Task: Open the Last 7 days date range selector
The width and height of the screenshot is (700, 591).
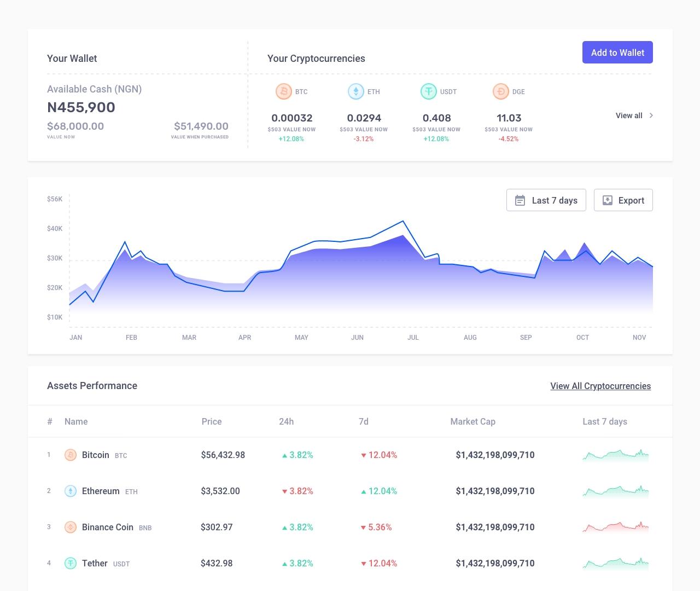Action: point(546,200)
